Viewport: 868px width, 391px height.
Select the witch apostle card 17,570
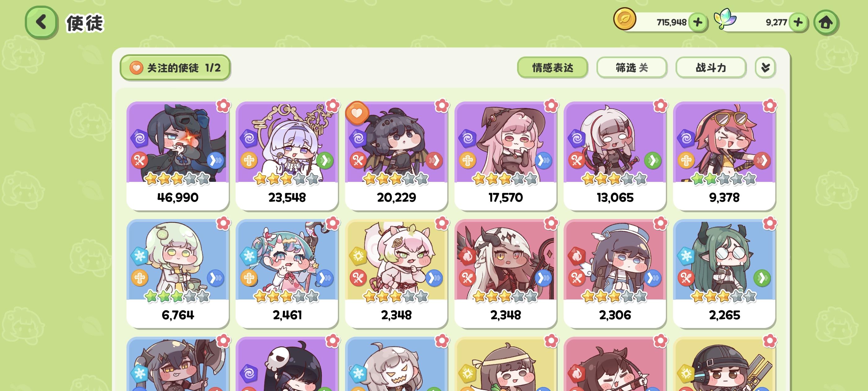[x=505, y=156]
